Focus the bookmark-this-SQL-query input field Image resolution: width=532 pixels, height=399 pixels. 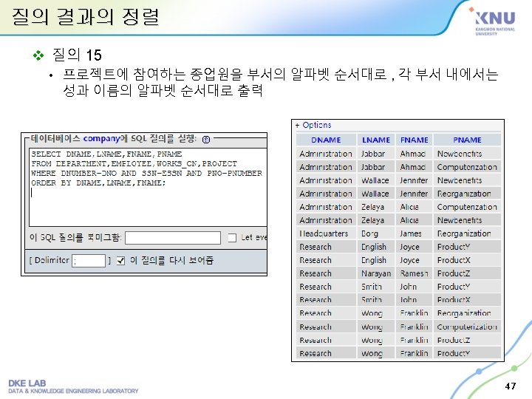pos(173,237)
